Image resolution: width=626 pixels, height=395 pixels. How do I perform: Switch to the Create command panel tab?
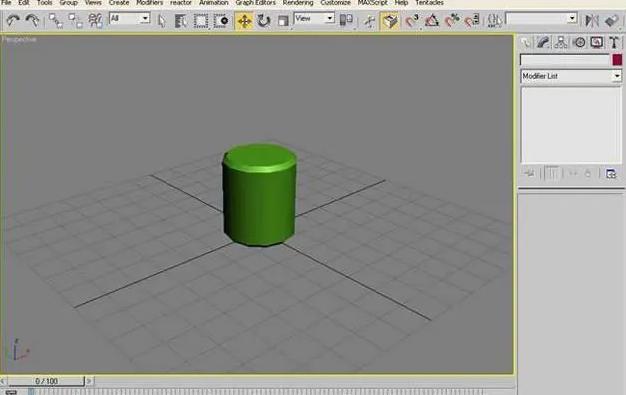525,42
